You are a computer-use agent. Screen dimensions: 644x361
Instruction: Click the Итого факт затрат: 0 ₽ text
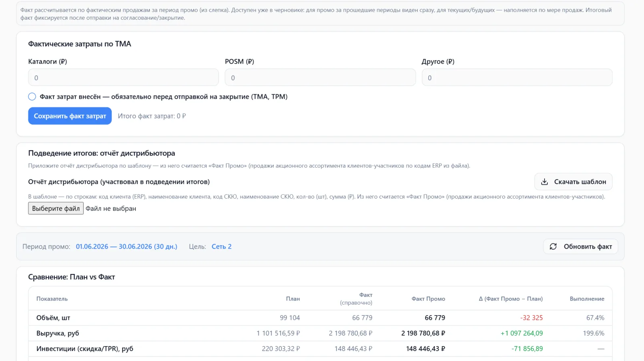(152, 116)
